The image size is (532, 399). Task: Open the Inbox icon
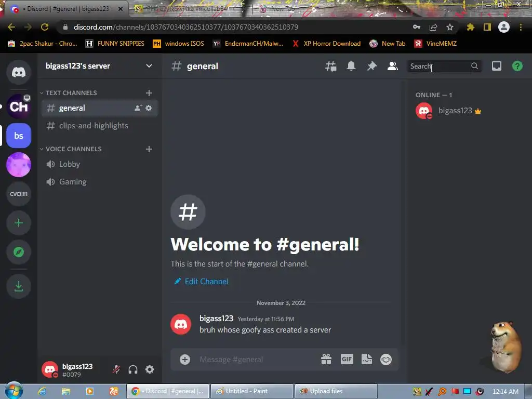(497, 66)
